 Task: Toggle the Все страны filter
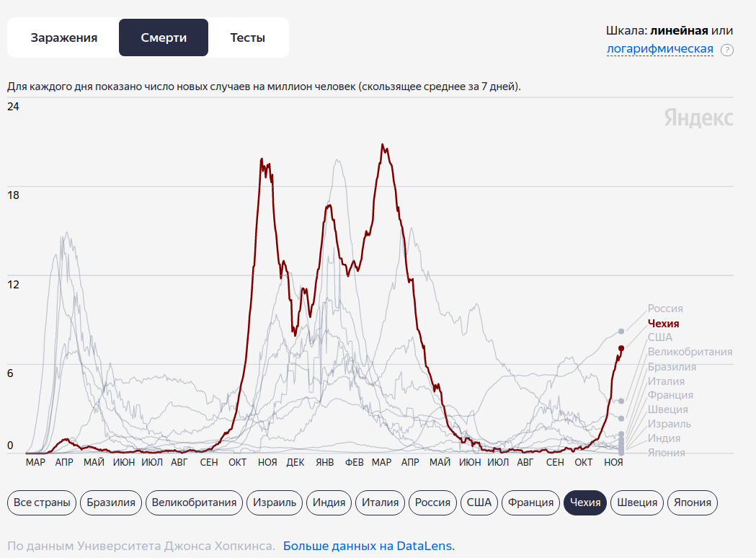click(x=43, y=502)
